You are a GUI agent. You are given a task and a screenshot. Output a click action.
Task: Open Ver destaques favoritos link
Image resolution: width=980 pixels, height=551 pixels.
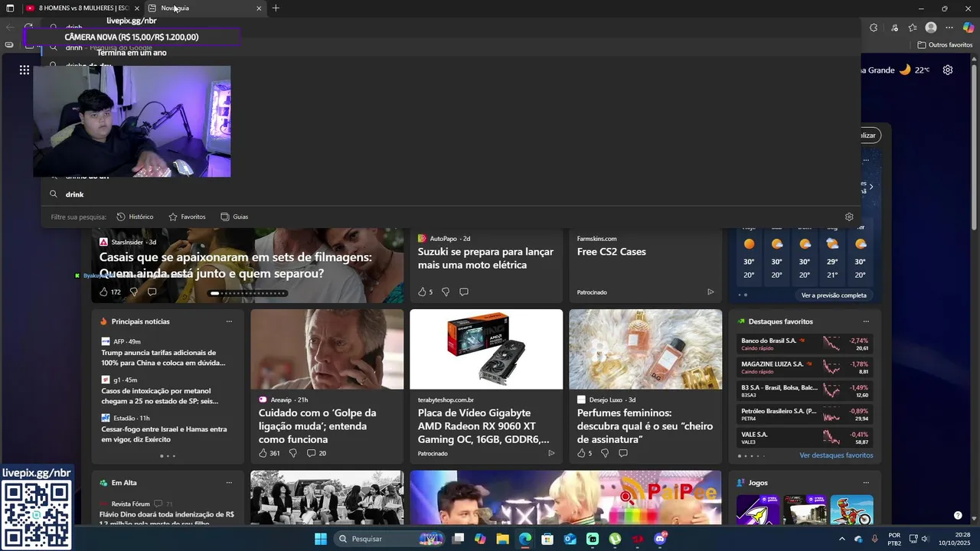(836, 455)
